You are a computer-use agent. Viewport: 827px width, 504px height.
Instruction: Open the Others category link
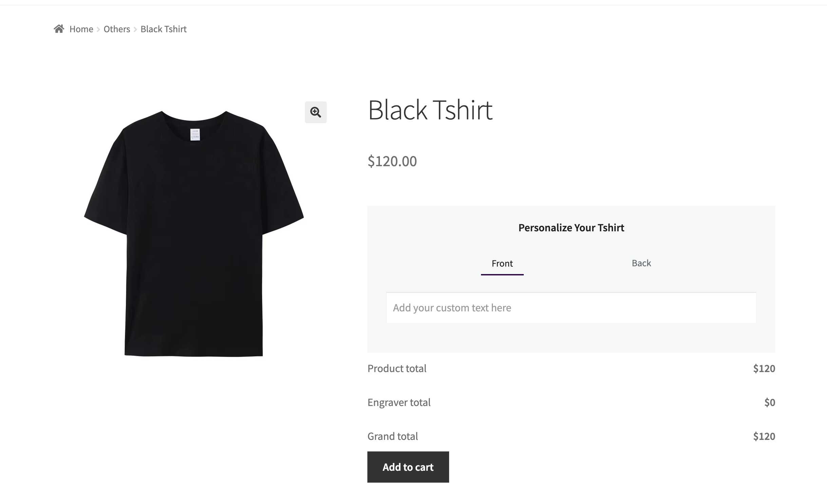click(117, 29)
